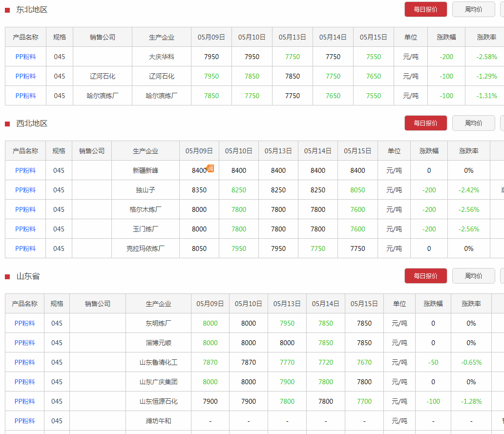Open PP粉料 link in 淄博元顺 row
Viewport: 504px width, 434px height.
25,343
